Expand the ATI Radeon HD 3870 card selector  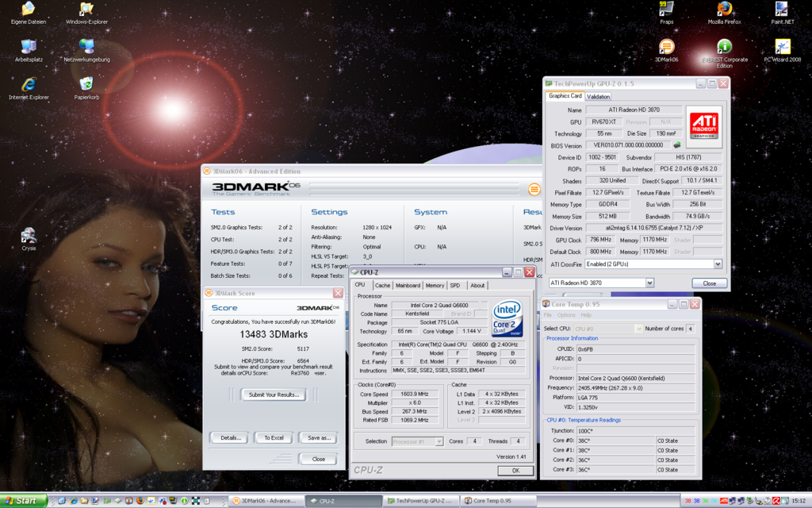[x=649, y=283]
